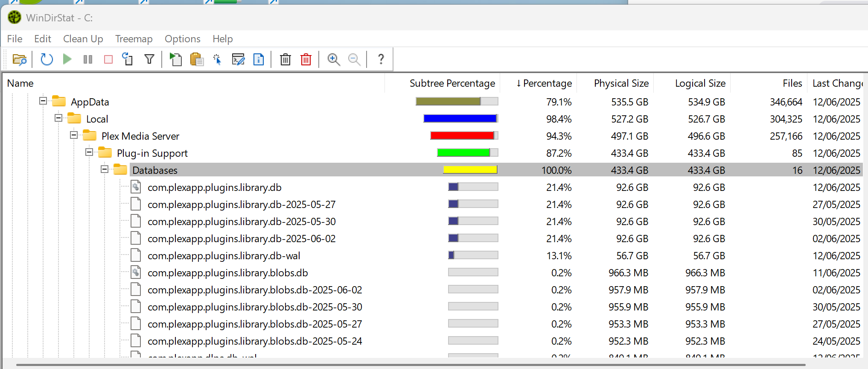Sort by the Subtree Percentage column header
The height and width of the screenshot is (369, 868).
(443, 83)
